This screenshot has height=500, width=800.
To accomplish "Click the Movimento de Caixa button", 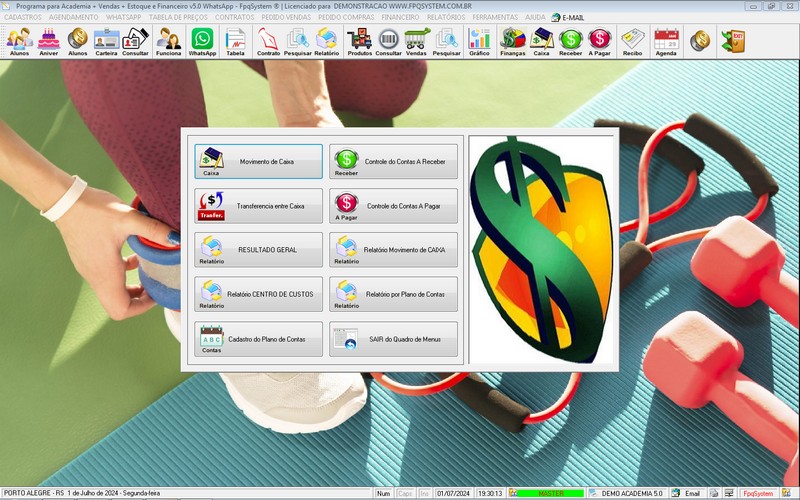I will click(x=259, y=161).
